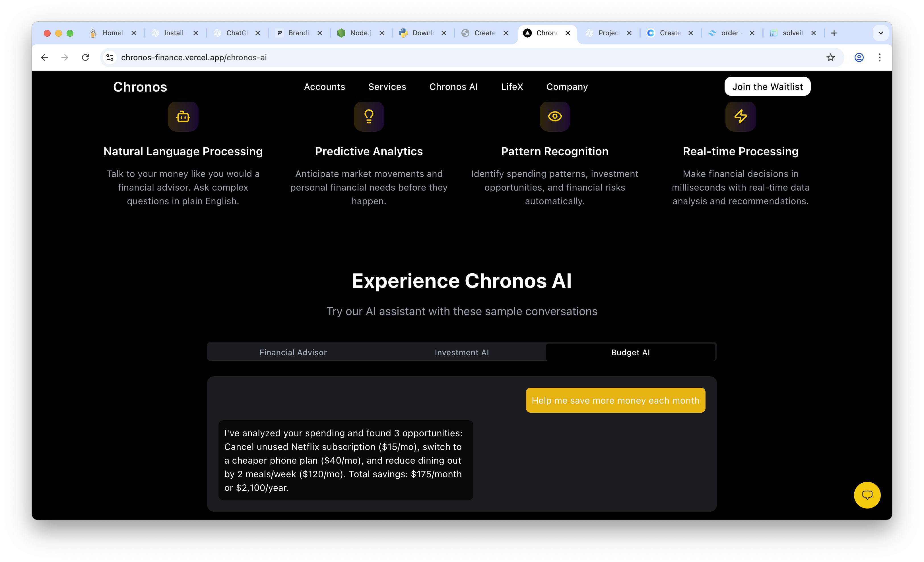Select the Budget AI conversation tab
This screenshot has width=924, height=562.
pyautogui.click(x=630, y=352)
